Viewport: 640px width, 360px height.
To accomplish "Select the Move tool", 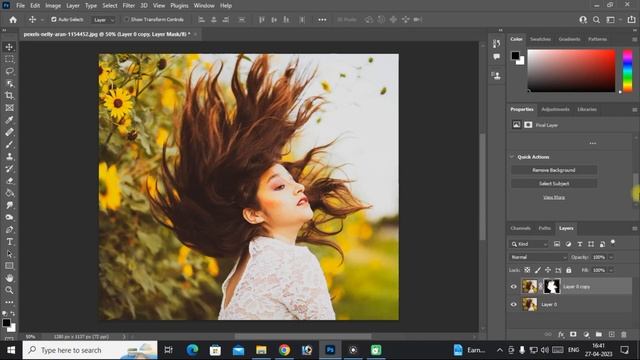I will coord(9,47).
